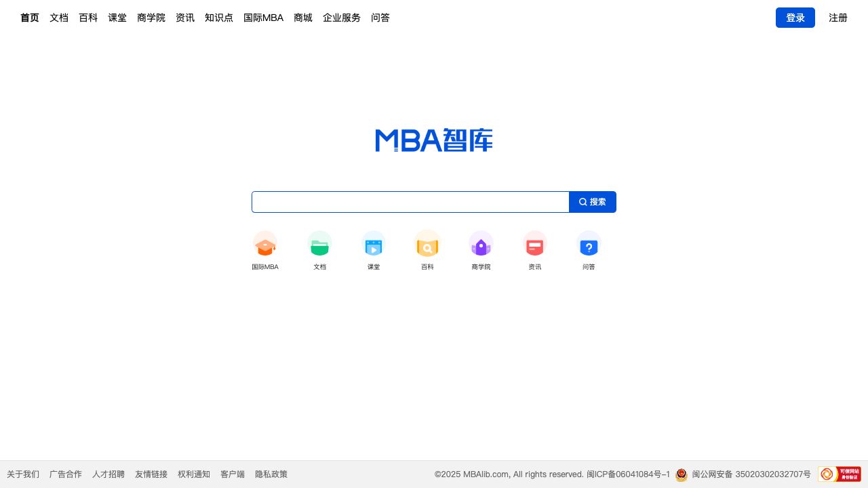The height and width of the screenshot is (488, 868).
Task: Open the 关于我们 footer link
Action: coord(23,474)
